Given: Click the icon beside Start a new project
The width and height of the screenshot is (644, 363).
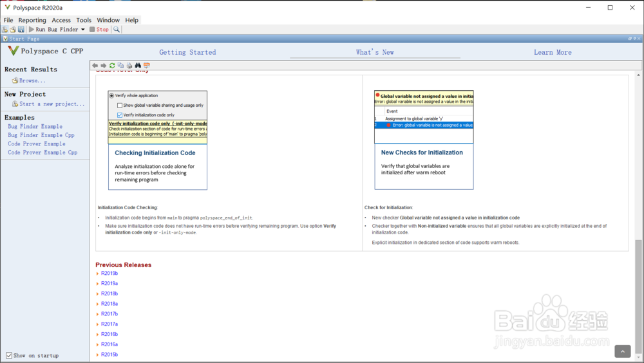Looking at the screenshot, I should click(15, 104).
